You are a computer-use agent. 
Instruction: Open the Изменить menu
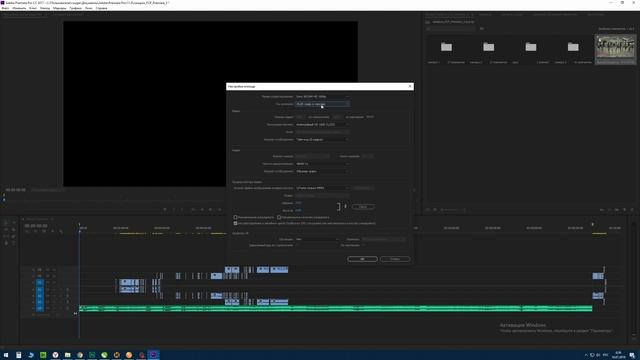pos(19,8)
